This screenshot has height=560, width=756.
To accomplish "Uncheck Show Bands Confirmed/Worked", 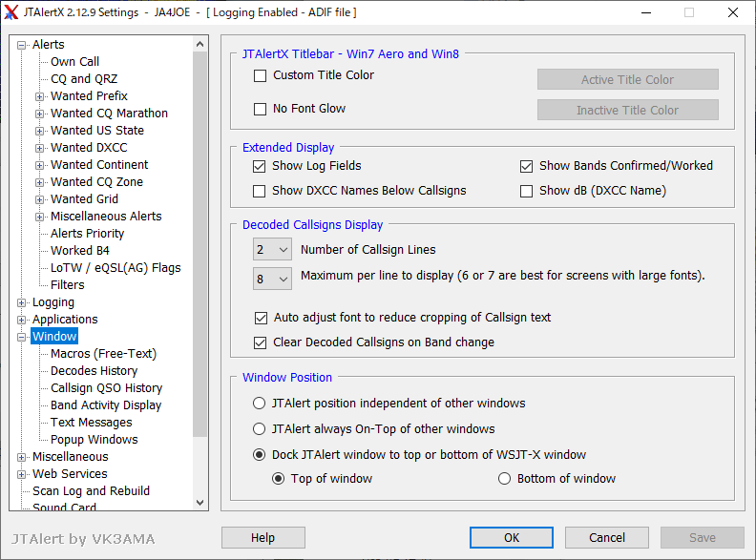I will tap(526, 166).
